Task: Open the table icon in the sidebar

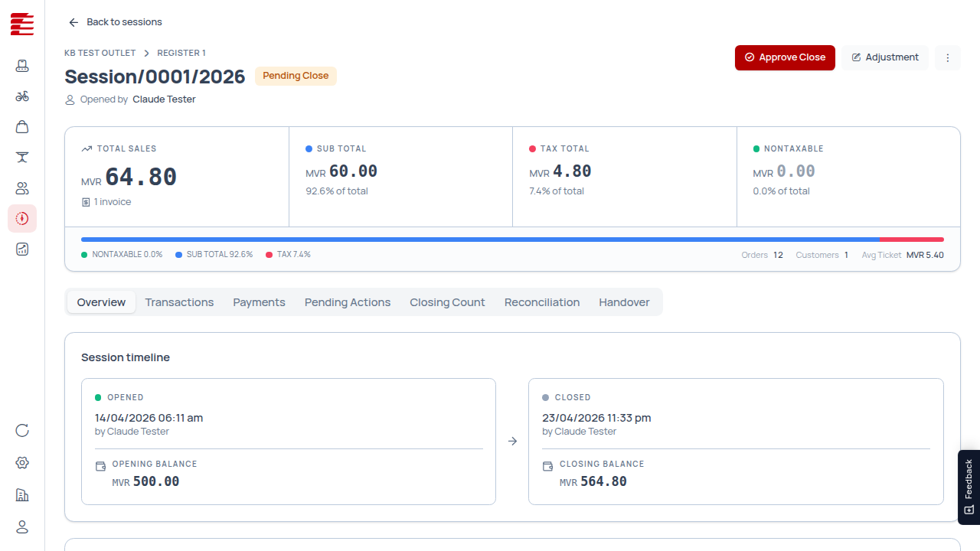Action: pyautogui.click(x=22, y=158)
